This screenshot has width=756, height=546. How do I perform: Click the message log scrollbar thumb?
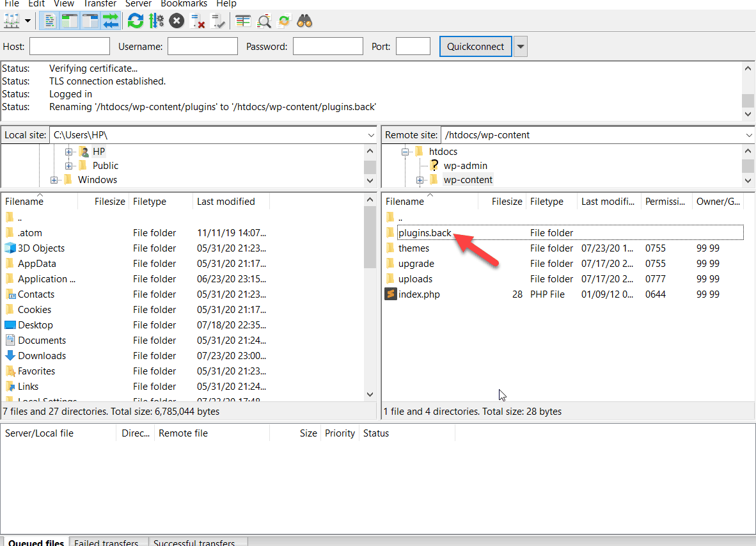point(748,100)
